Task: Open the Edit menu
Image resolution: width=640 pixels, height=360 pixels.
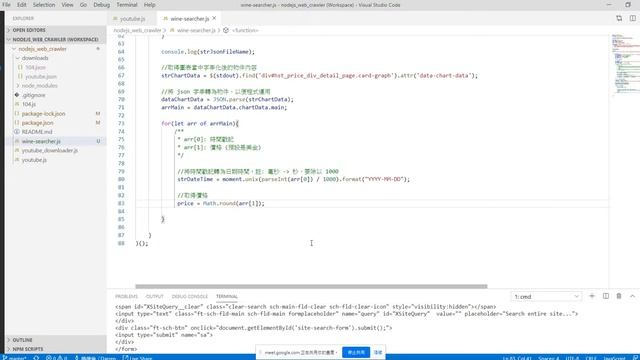Action: point(21,5)
